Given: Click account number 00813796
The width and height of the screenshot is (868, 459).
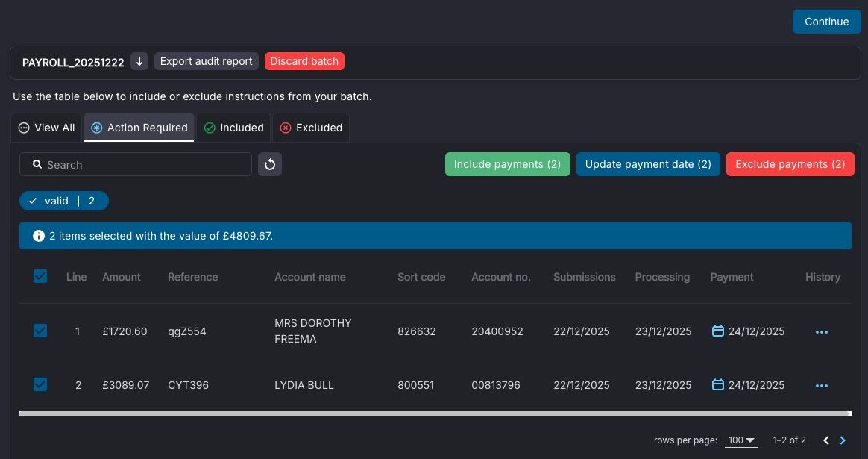Looking at the screenshot, I should (495, 385).
